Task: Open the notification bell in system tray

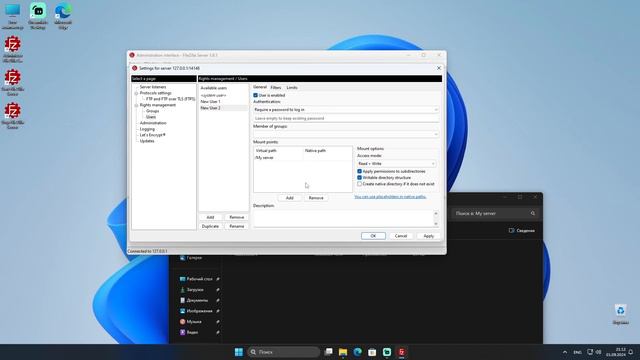Action: (631, 352)
